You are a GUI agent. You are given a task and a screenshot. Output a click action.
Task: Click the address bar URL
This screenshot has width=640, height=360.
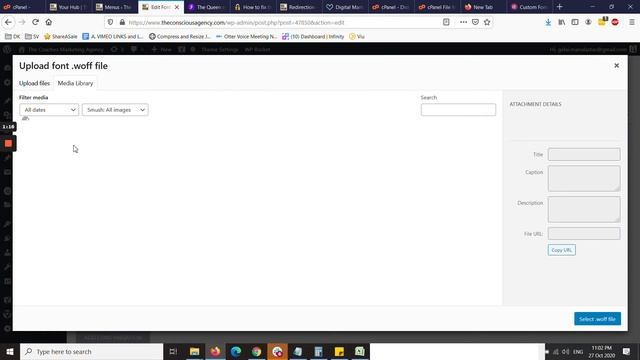[237, 22]
